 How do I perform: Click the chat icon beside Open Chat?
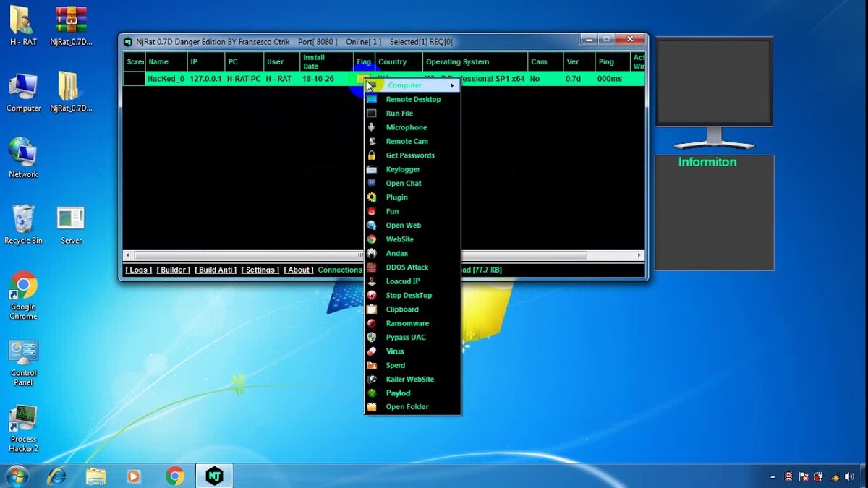click(372, 183)
